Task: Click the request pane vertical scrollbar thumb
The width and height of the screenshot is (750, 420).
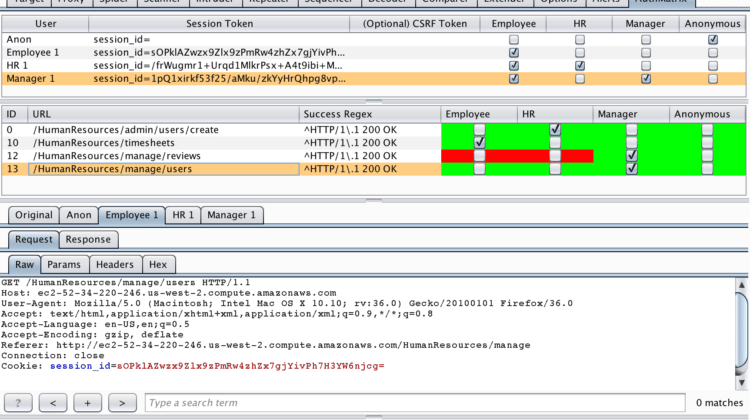Action: [x=741, y=331]
